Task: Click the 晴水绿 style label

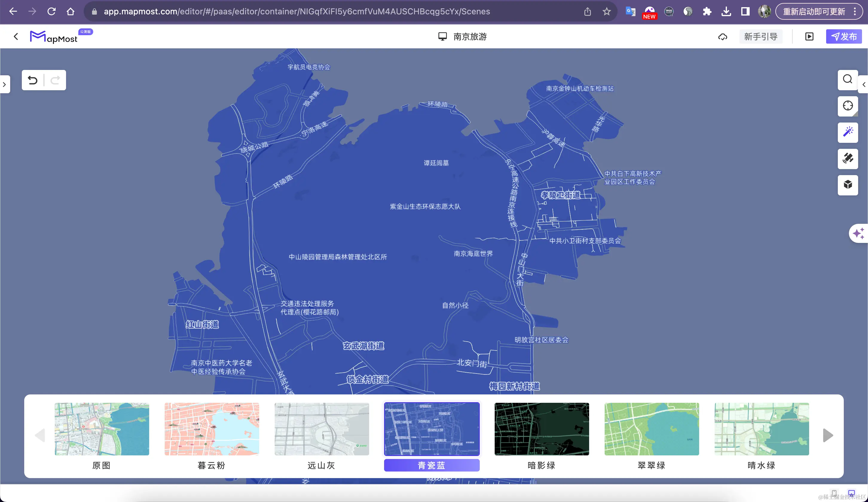Action: pyautogui.click(x=762, y=466)
